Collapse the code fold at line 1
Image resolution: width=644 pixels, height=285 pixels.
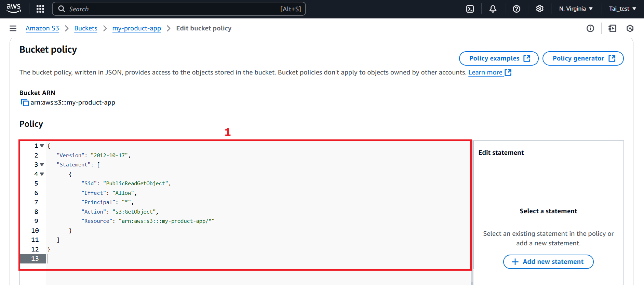point(42,146)
